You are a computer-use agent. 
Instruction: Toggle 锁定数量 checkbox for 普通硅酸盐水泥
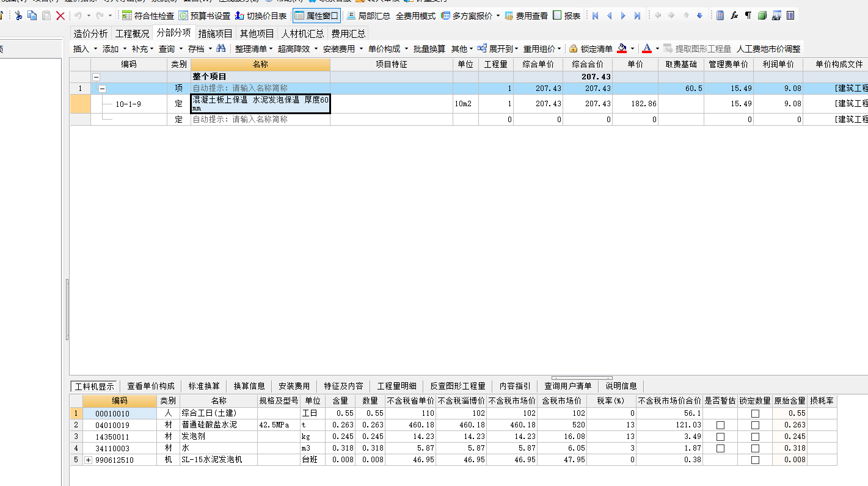755,425
